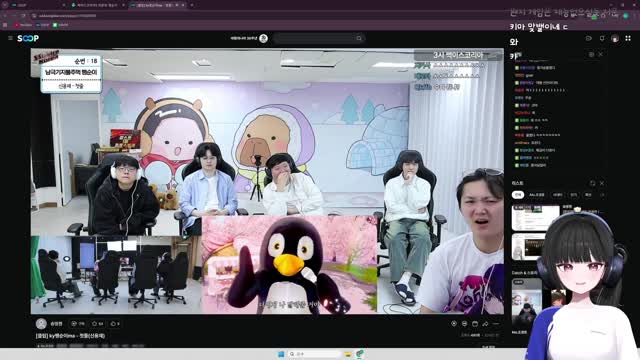
Task: Favorite the streamer with the star button
Action: (x=98, y=324)
